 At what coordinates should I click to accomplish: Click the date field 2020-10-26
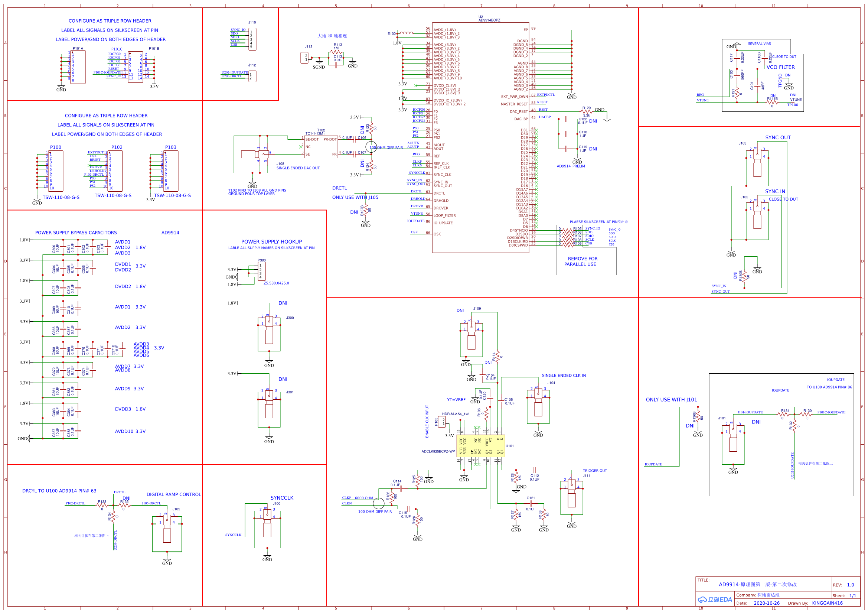766,603
